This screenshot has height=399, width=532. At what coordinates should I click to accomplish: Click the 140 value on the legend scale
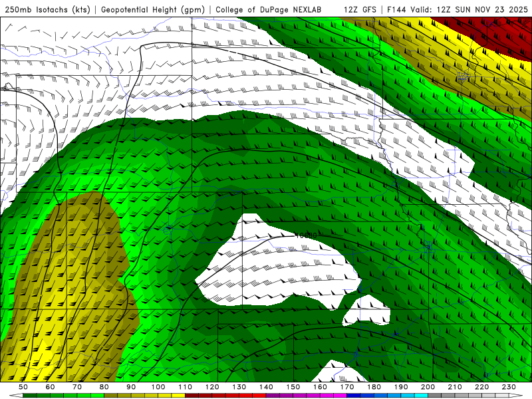(x=266, y=387)
